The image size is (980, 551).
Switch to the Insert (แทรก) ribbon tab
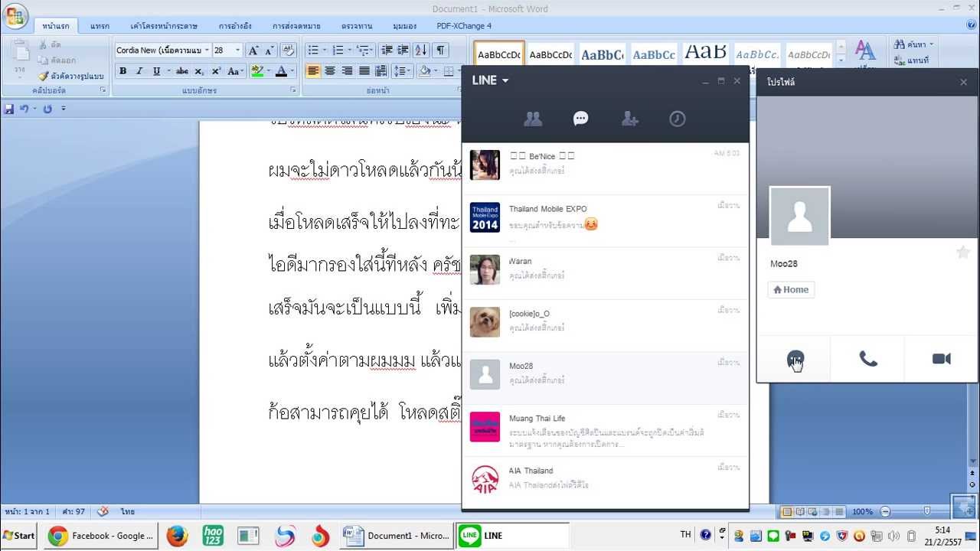(x=100, y=26)
